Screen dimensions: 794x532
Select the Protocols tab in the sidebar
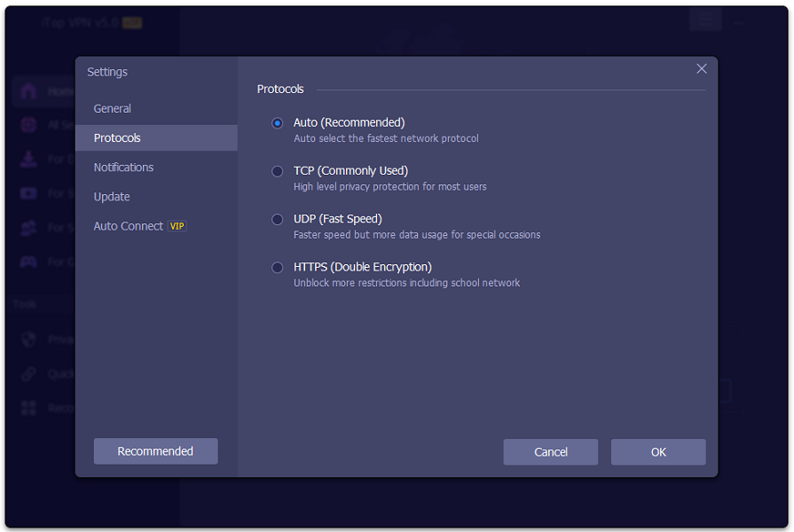click(x=117, y=137)
